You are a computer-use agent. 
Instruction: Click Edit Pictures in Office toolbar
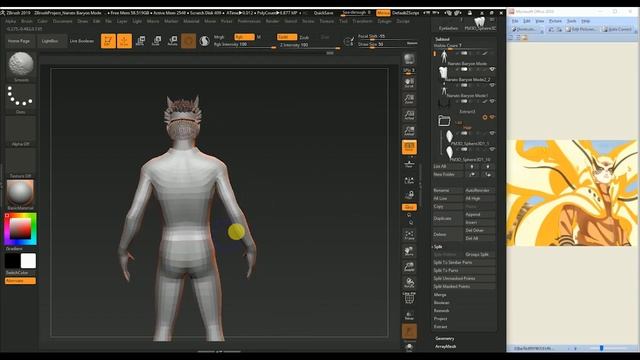tap(581, 29)
